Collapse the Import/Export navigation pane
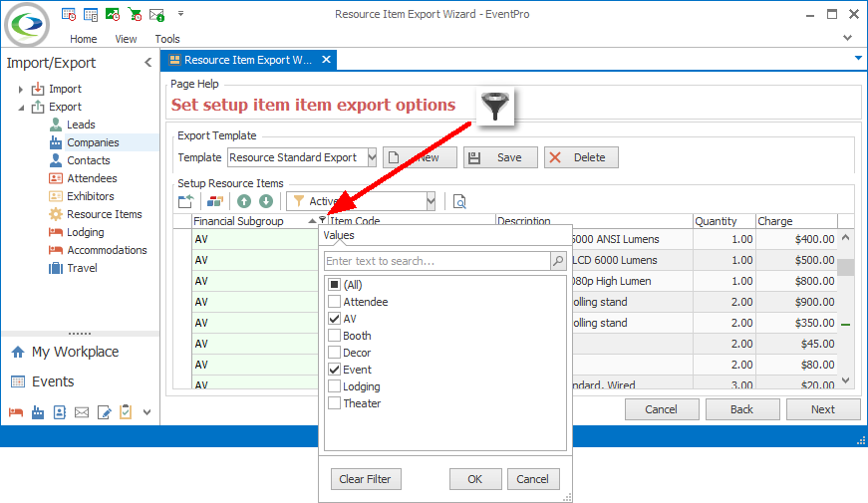 pos(147,63)
